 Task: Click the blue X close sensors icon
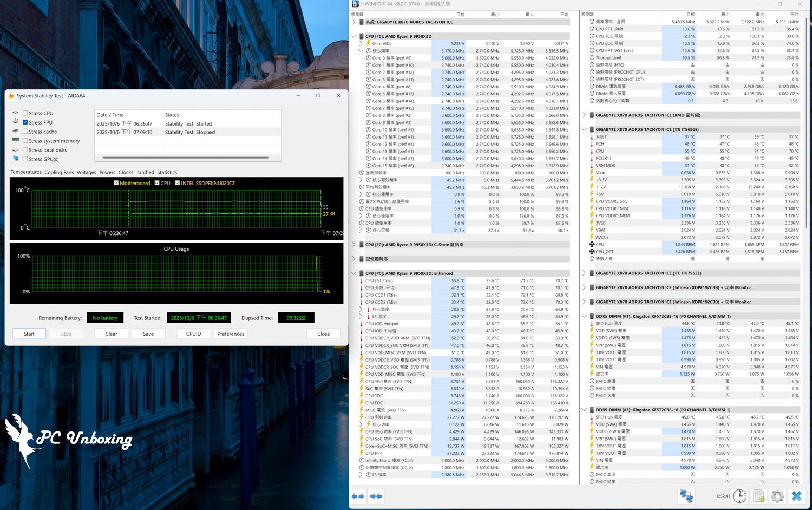coord(796,496)
